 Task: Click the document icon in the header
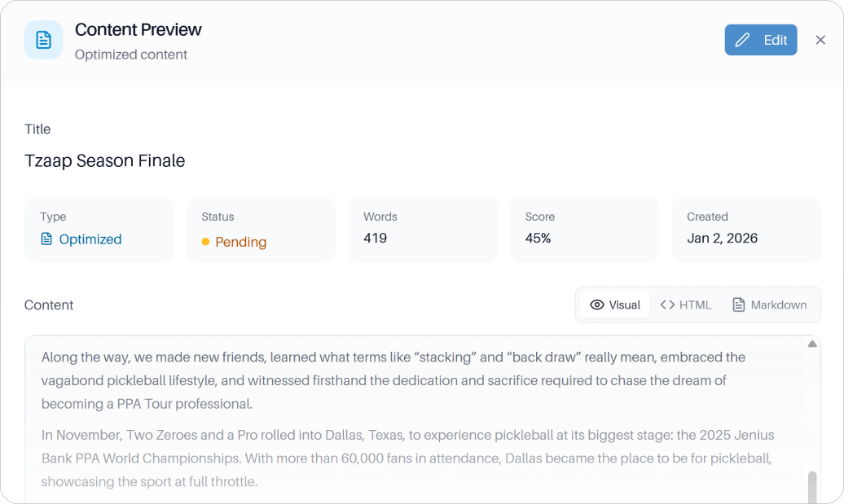tap(43, 40)
